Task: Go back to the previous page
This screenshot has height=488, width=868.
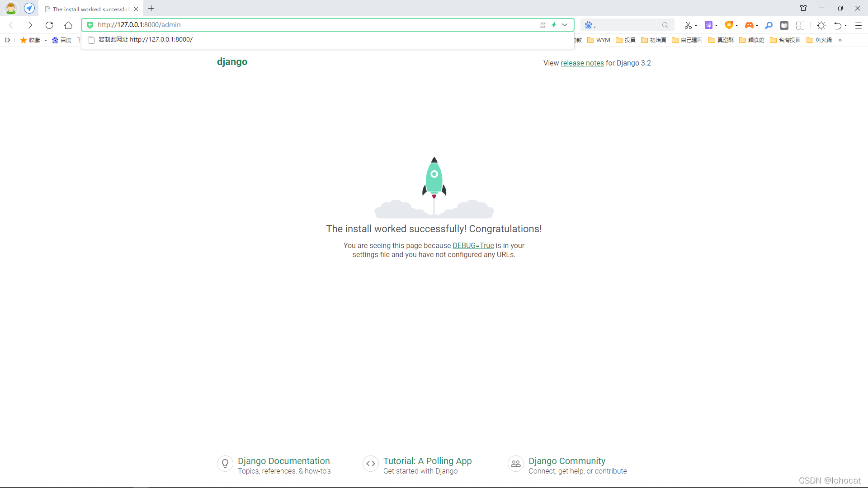Action: (12, 25)
